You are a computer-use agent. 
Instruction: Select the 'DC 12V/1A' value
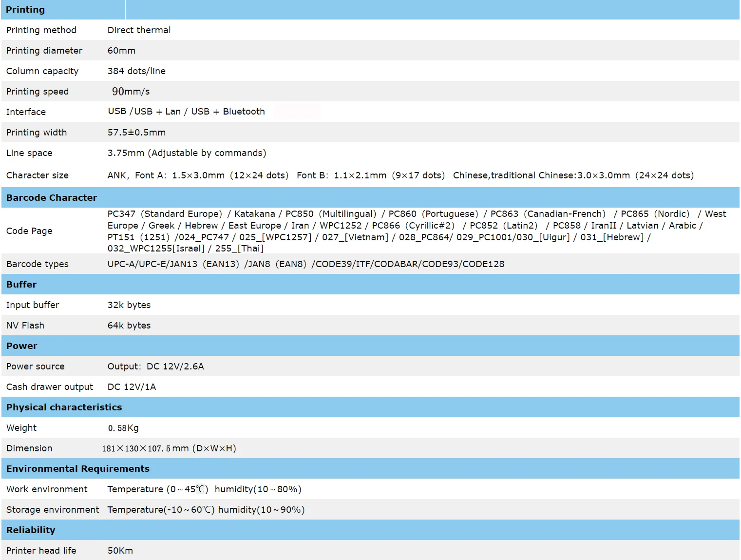pos(132,387)
